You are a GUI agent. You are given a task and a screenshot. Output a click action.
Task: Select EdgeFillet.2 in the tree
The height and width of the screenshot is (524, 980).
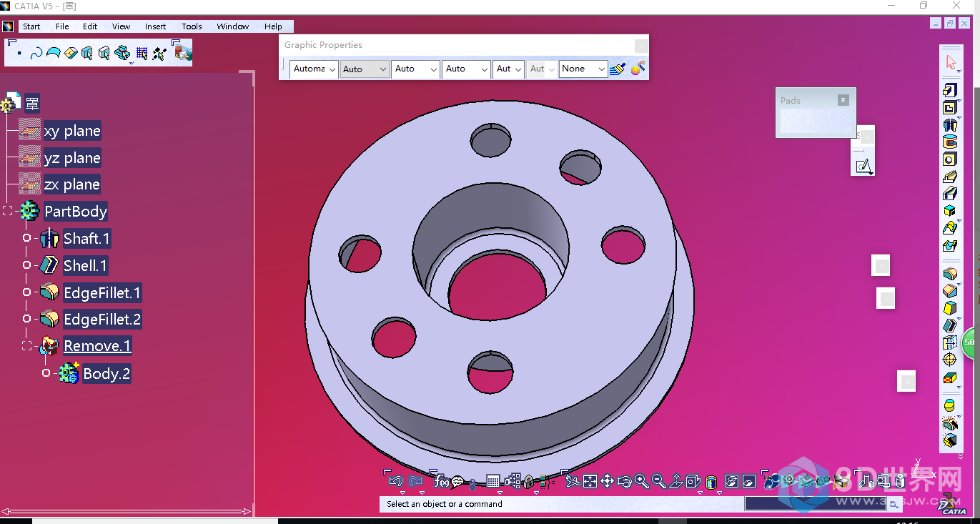[102, 320]
